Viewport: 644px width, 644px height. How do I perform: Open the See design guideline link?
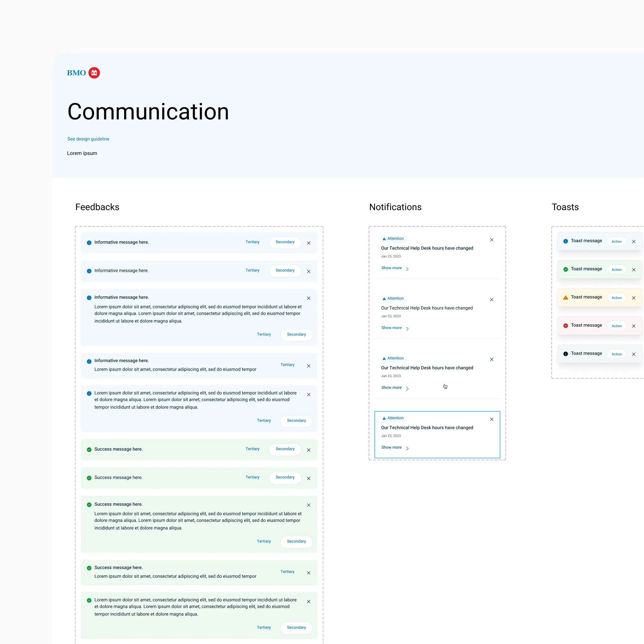tap(88, 139)
